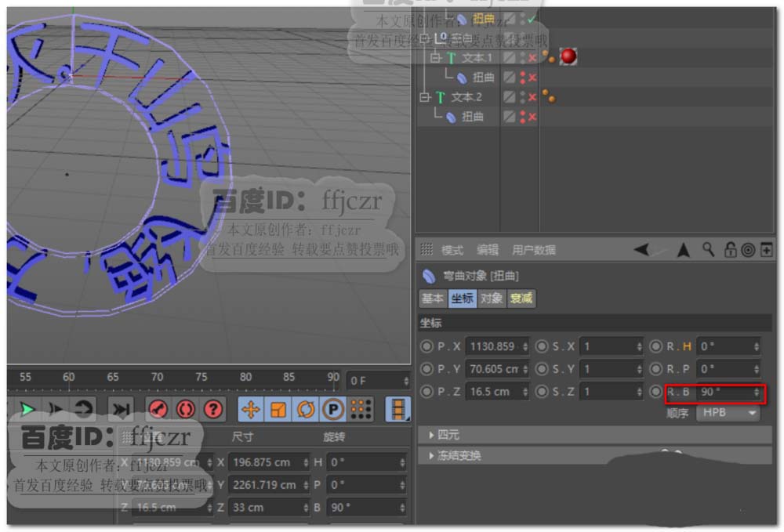The width and height of the screenshot is (784, 532).
Task: Toggle the red X enable on 文本.2 row
Action: 532,97
